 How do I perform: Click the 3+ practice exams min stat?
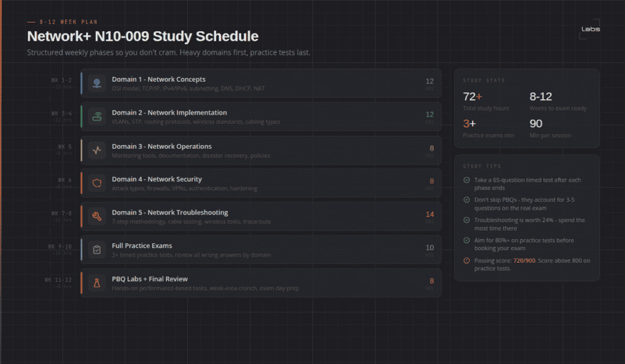click(x=469, y=123)
